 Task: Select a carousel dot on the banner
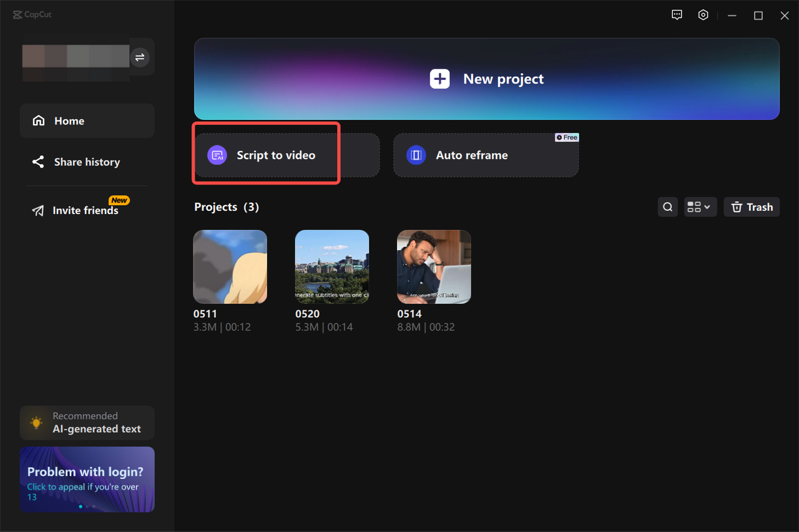[x=81, y=506]
